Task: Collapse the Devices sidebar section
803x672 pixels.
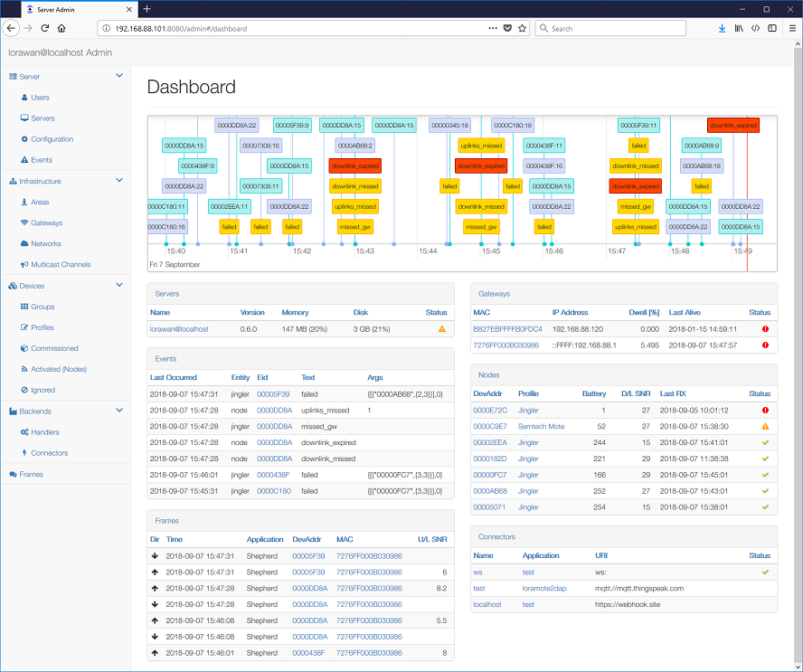Action: tap(119, 286)
